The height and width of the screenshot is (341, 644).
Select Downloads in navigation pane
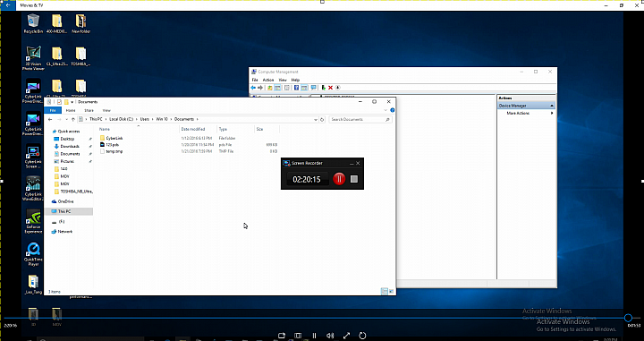point(70,146)
